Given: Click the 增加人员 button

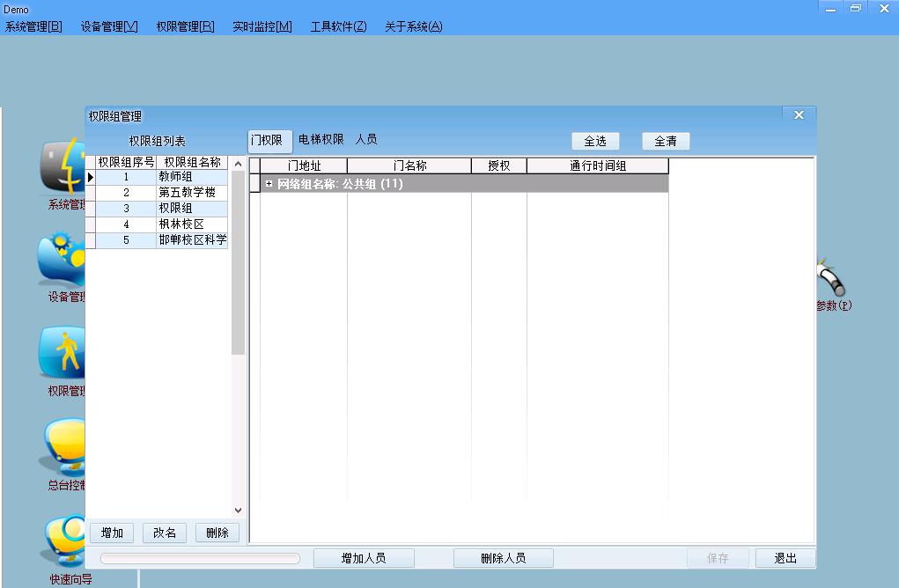Looking at the screenshot, I should point(364,558).
